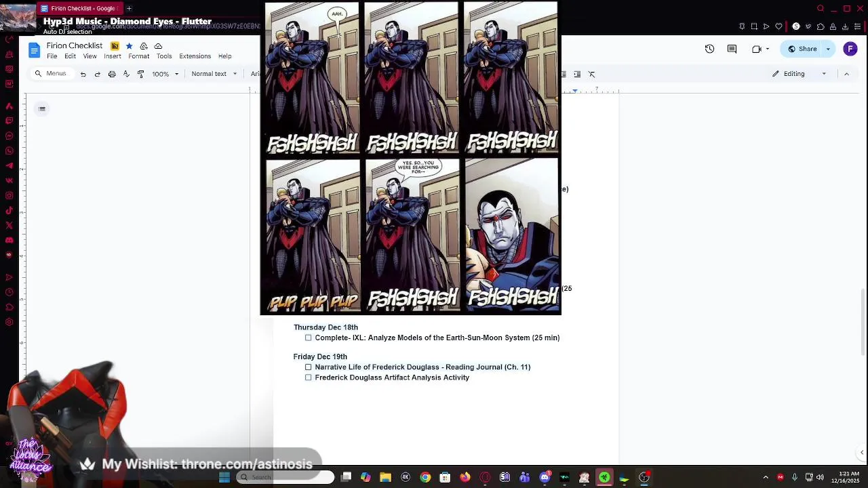Collapse the toolbar with the up chevron

846,74
